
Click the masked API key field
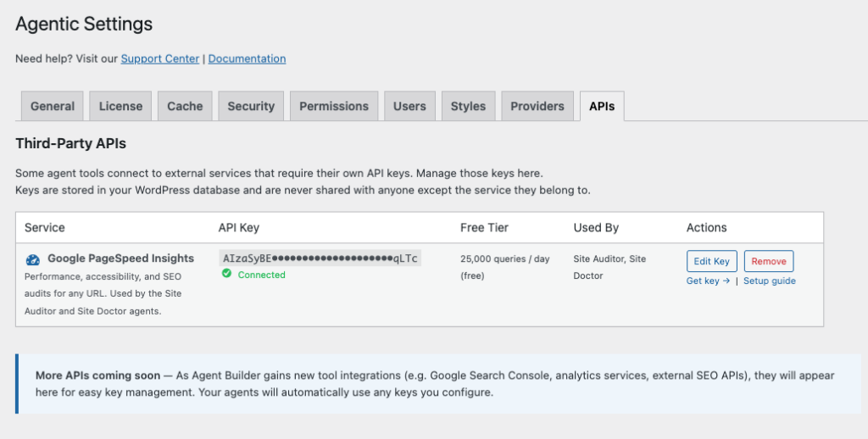pos(320,258)
